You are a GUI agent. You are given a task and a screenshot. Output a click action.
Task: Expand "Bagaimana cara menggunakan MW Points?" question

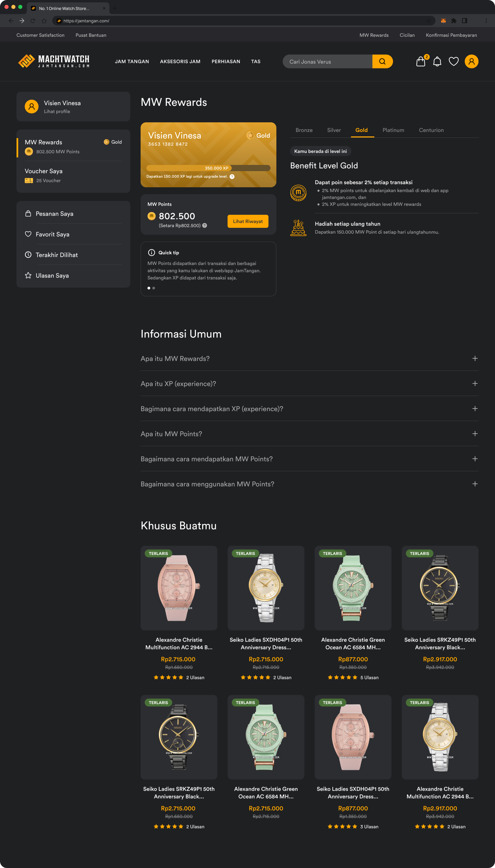309,484
